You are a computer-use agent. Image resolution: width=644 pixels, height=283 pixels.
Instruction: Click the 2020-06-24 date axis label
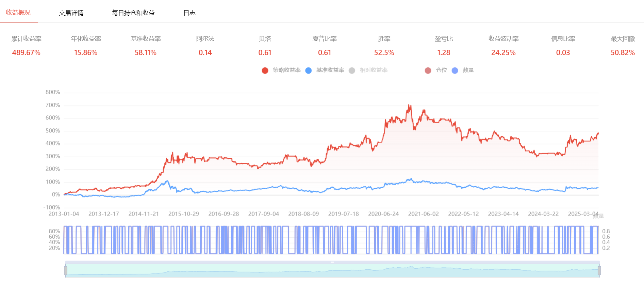click(383, 214)
